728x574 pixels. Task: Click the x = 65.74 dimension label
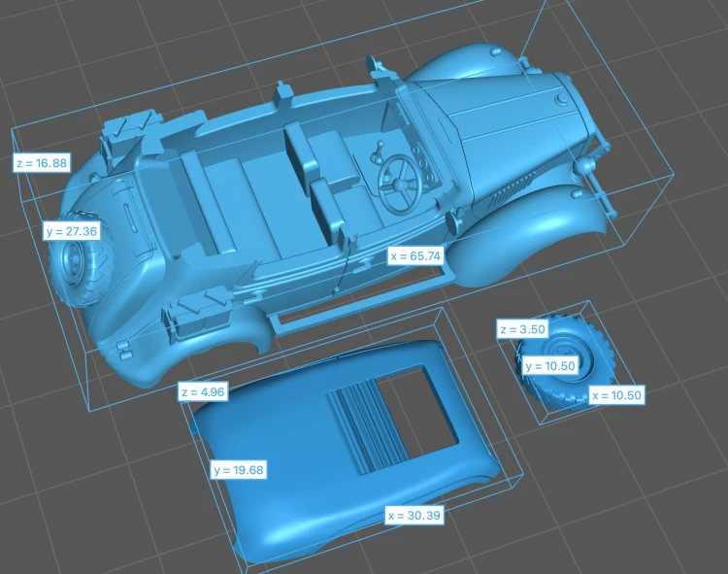pos(415,255)
